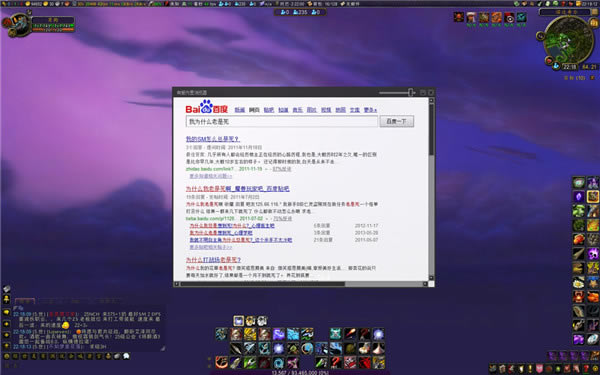Screen dimensions: 600x375
Task: Open the Baidu 知道 tab
Action: pos(283,110)
